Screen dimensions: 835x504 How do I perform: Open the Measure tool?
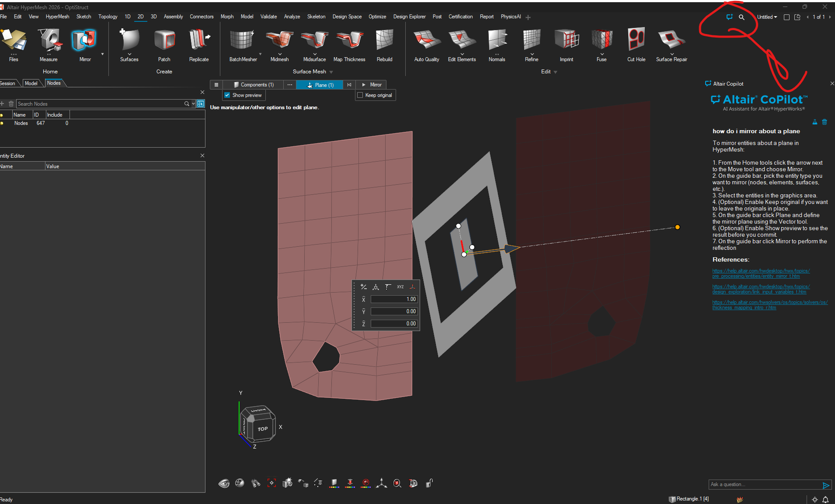pyautogui.click(x=49, y=45)
